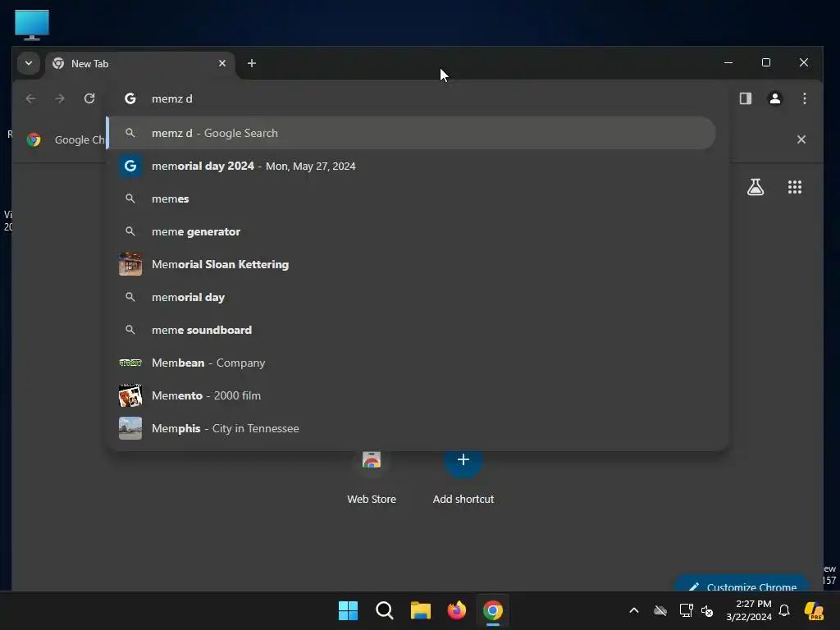
Task: Open the notifications bell
Action: [x=784, y=610]
